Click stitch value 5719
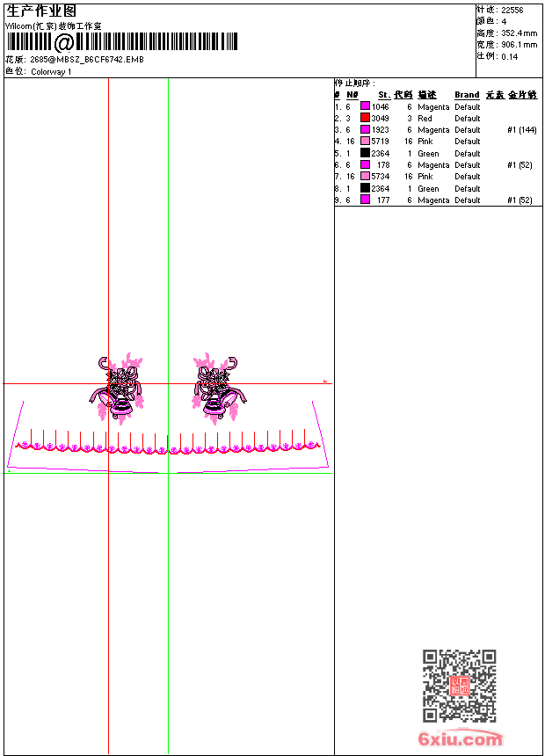Image resolution: width=545 pixels, height=756 pixels. (380, 142)
